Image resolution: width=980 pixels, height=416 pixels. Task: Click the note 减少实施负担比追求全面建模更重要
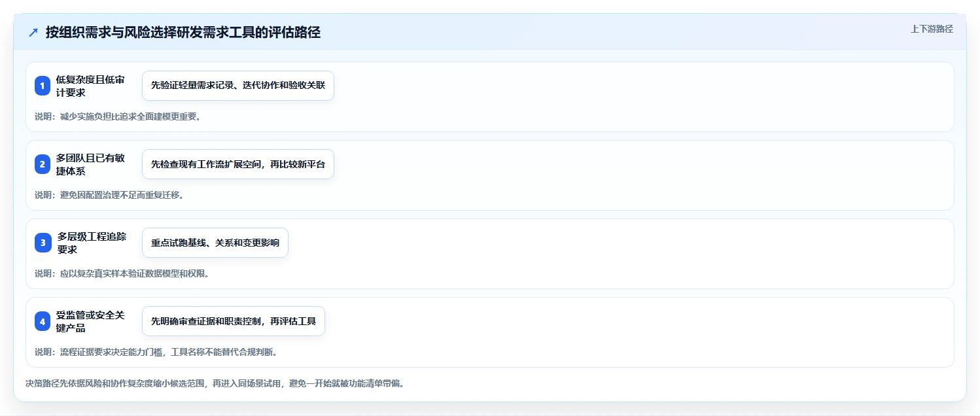(x=118, y=116)
